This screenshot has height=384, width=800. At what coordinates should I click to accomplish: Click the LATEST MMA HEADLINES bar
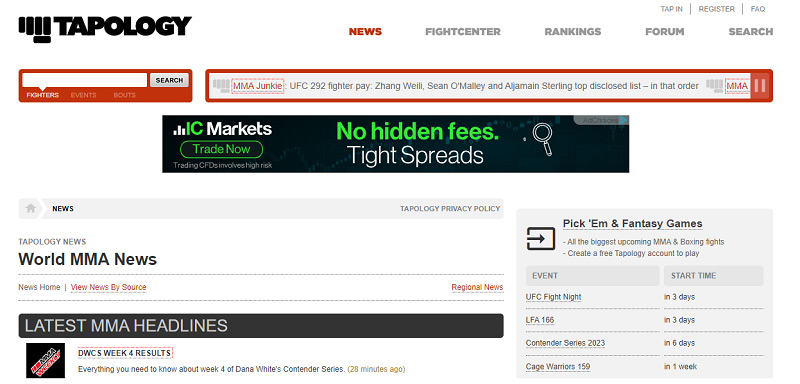(261, 325)
